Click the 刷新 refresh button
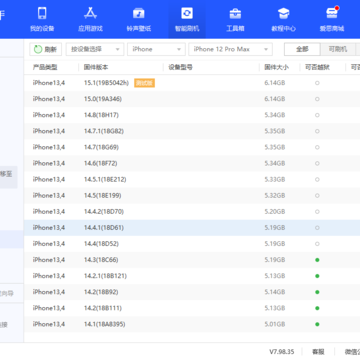Image resolution: width=360 pixels, height=360 pixels. tap(46, 49)
